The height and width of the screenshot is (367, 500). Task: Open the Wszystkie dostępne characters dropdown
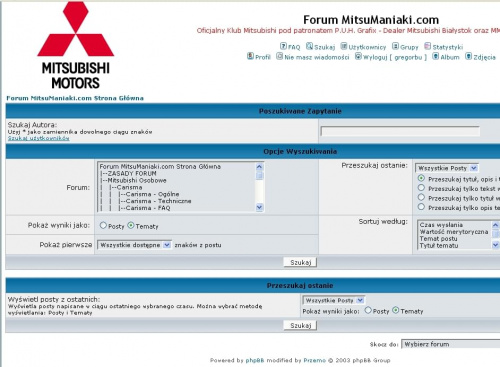click(134, 245)
